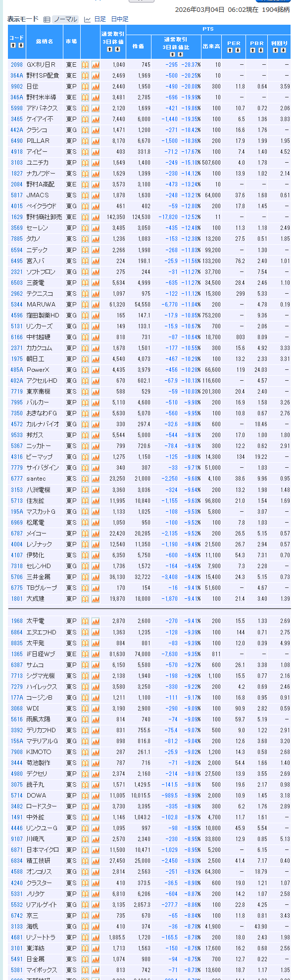The height and width of the screenshot is (980, 297).
Task: Open the book icon for MARUWA row
Action: coord(85,305)
